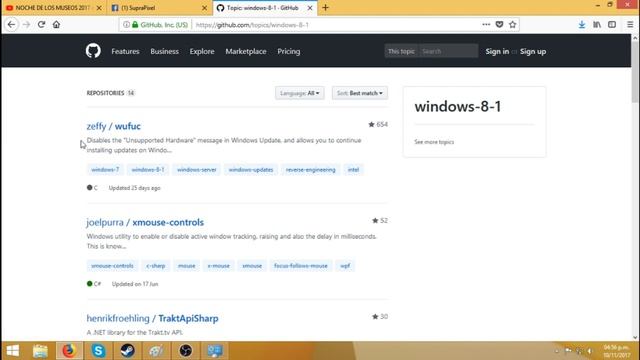Bookmark this page with the star icon
The image size is (640, 360).
pyautogui.click(x=513, y=24)
